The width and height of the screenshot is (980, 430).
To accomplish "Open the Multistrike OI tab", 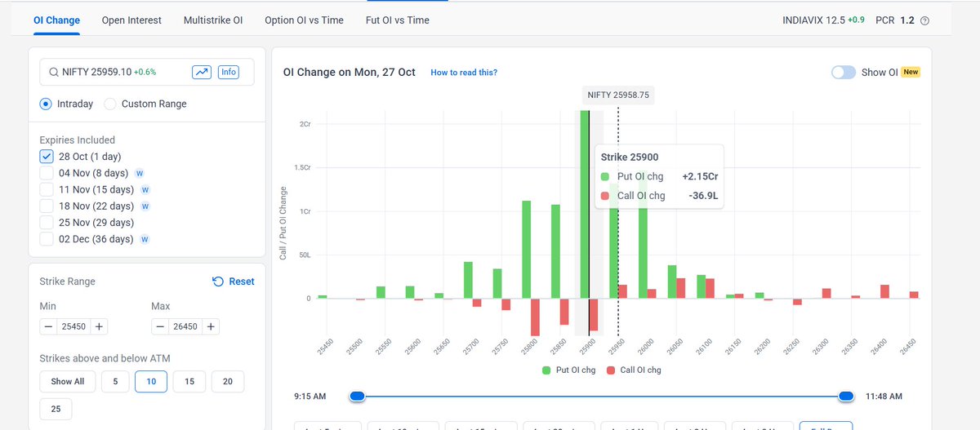I will (x=213, y=20).
